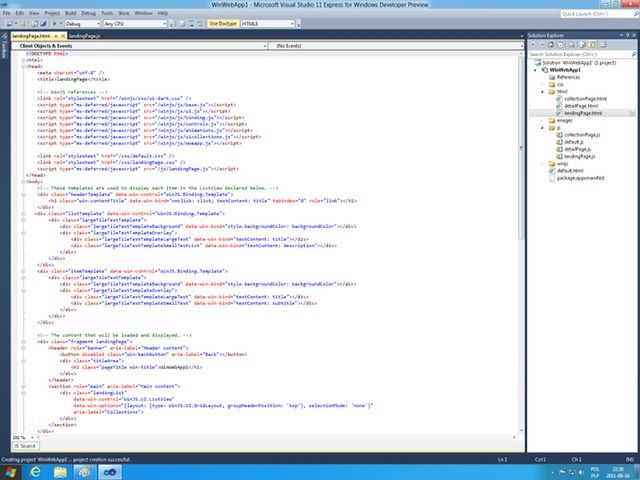Open the Window menu
Screen dimensions: 640x480
143,13
